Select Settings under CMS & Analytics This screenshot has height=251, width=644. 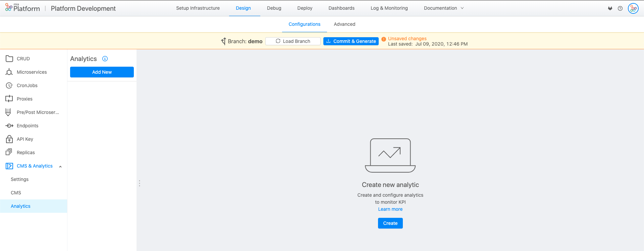coord(20,179)
